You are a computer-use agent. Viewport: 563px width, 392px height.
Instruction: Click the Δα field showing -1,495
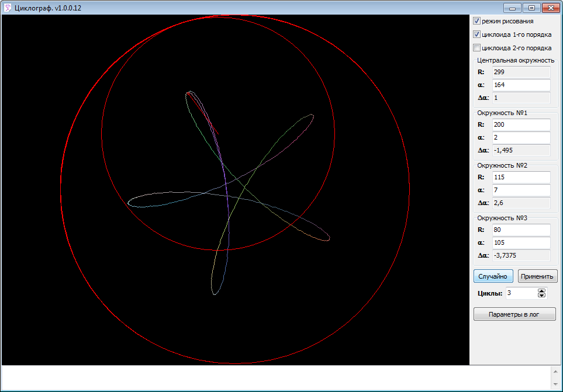coord(520,150)
